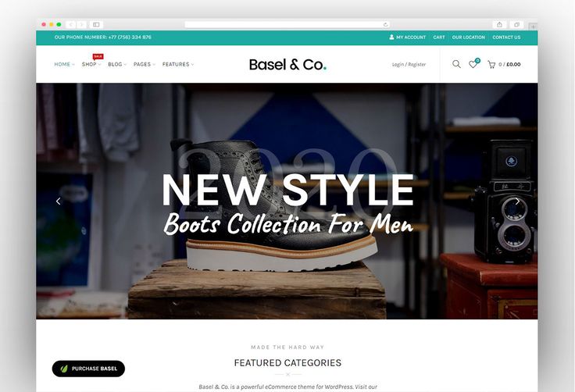Click the My Account user icon
575x392 pixels.
coord(391,37)
